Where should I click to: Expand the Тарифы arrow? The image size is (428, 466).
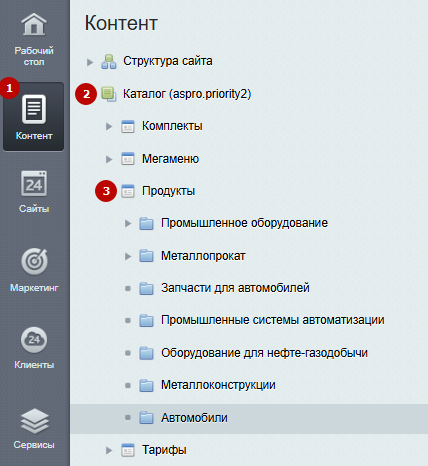point(109,450)
